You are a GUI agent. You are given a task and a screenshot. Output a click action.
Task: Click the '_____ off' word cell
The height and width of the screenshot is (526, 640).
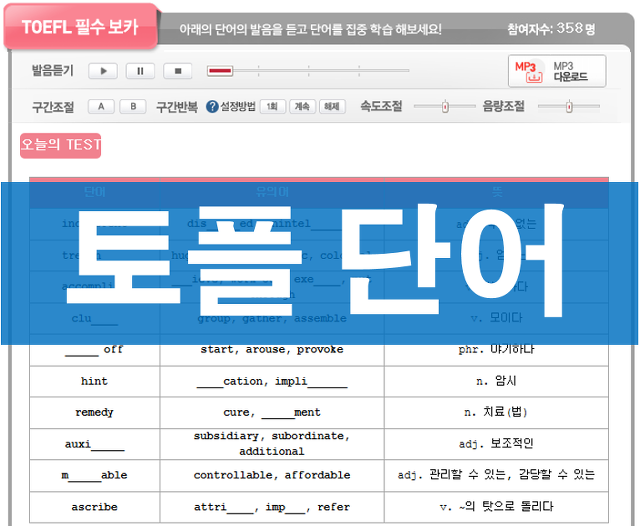click(94, 350)
